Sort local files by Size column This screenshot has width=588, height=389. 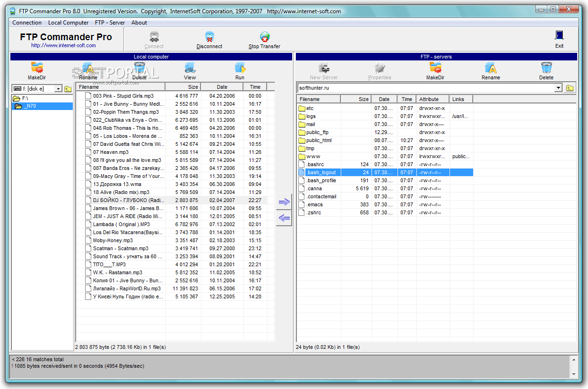(183, 87)
